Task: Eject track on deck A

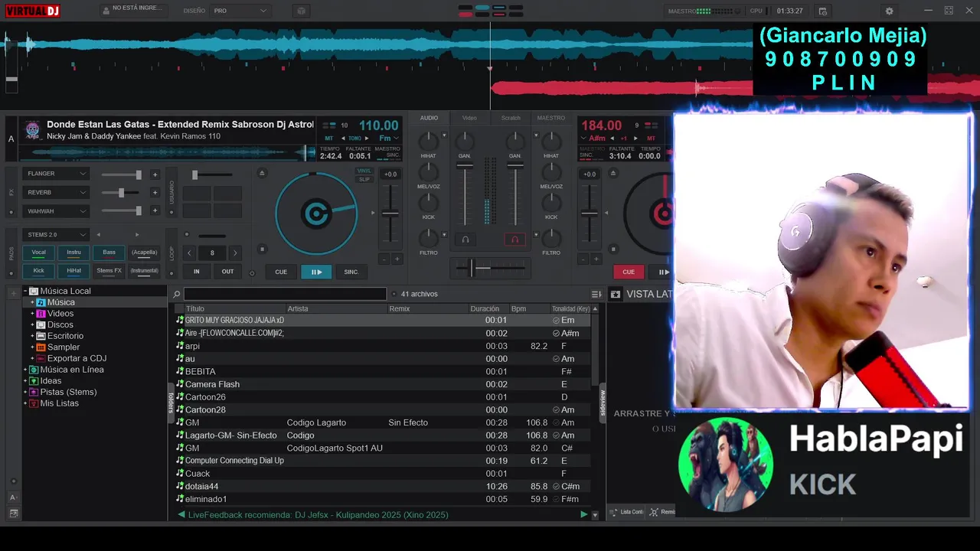Action: click(262, 173)
